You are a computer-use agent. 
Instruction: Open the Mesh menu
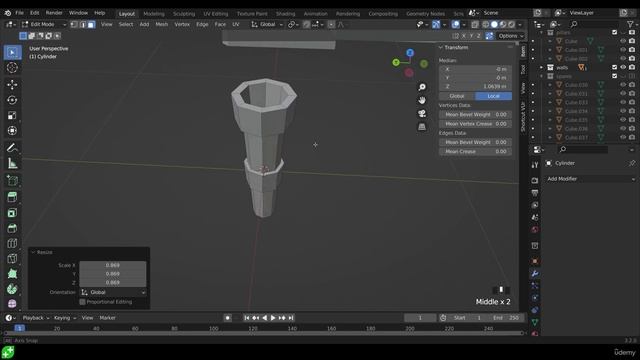tap(162, 24)
